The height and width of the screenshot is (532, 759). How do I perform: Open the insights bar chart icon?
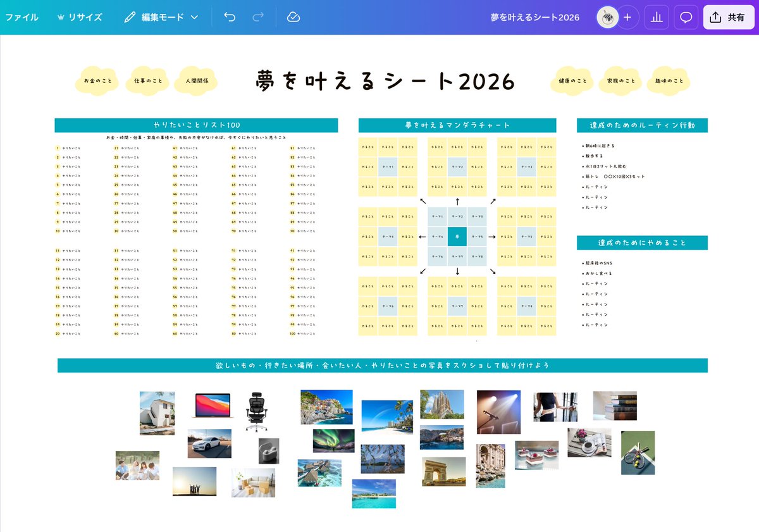(x=657, y=17)
